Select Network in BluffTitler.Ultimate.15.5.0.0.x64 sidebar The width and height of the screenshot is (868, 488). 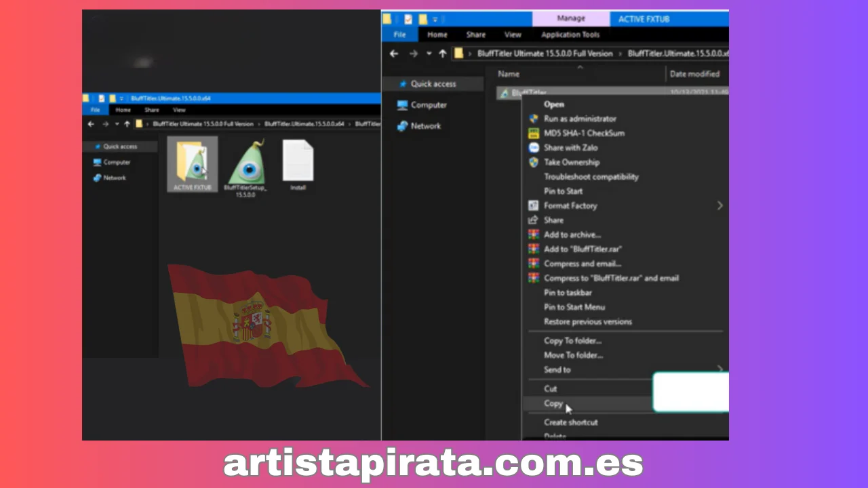click(x=115, y=178)
